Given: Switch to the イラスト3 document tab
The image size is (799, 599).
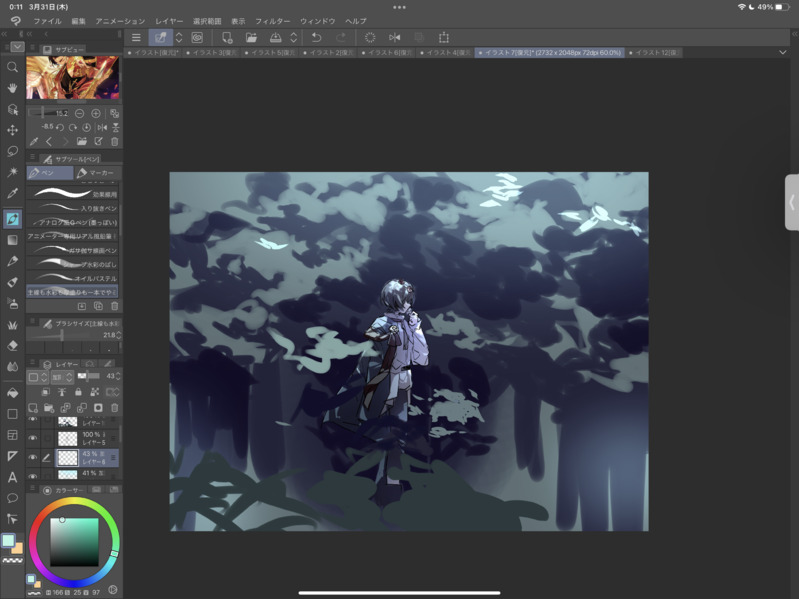Looking at the screenshot, I should pyautogui.click(x=212, y=52).
